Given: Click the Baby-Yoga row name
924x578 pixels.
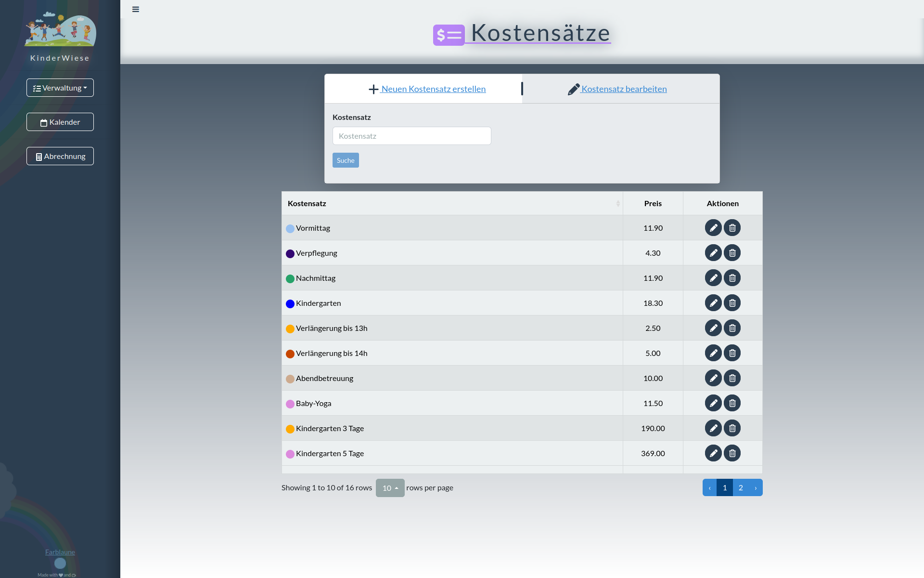Looking at the screenshot, I should pos(314,403).
